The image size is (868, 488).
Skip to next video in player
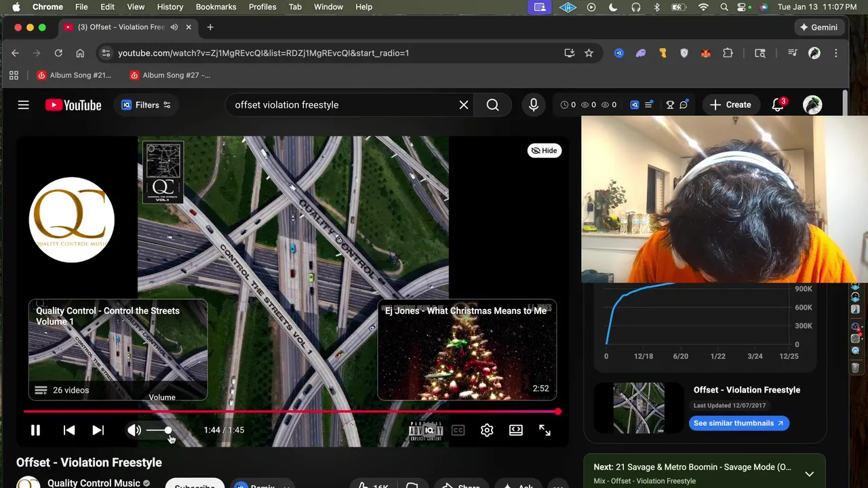click(x=98, y=430)
